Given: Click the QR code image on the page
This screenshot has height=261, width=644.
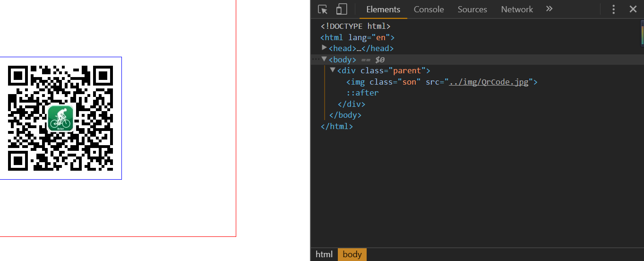Looking at the screenshot, I should (60, 118).
